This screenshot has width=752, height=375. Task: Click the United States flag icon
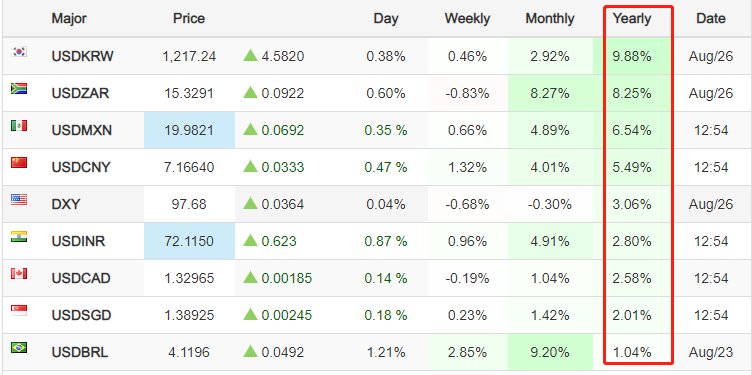19,199
